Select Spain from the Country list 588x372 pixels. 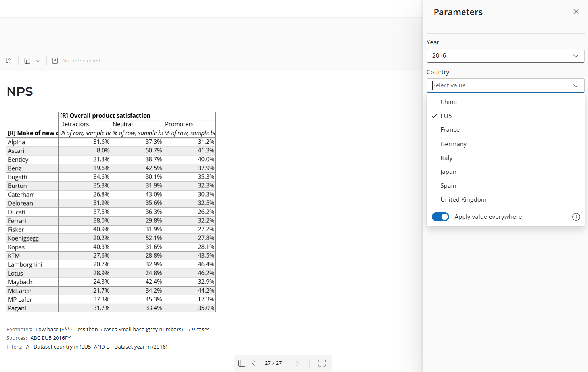506,186
